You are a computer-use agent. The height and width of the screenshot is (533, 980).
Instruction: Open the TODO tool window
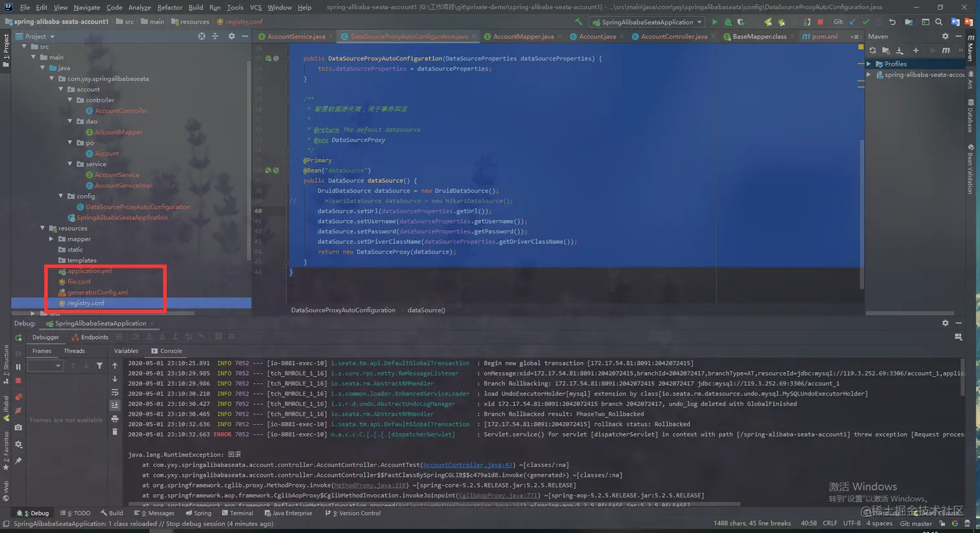[x=75, y=514]
